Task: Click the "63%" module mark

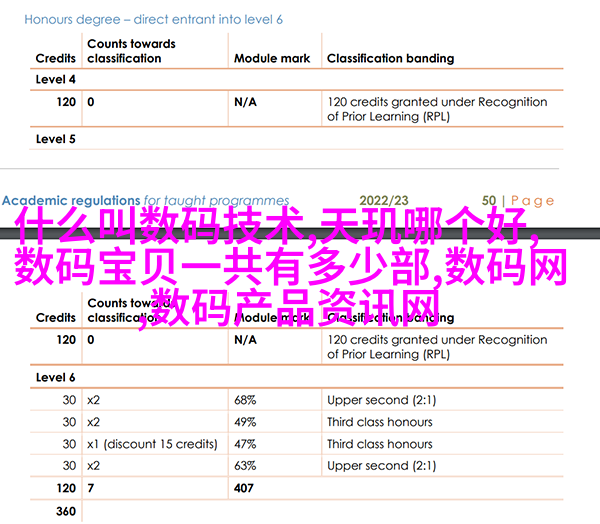Action: [x=245, y=466]
